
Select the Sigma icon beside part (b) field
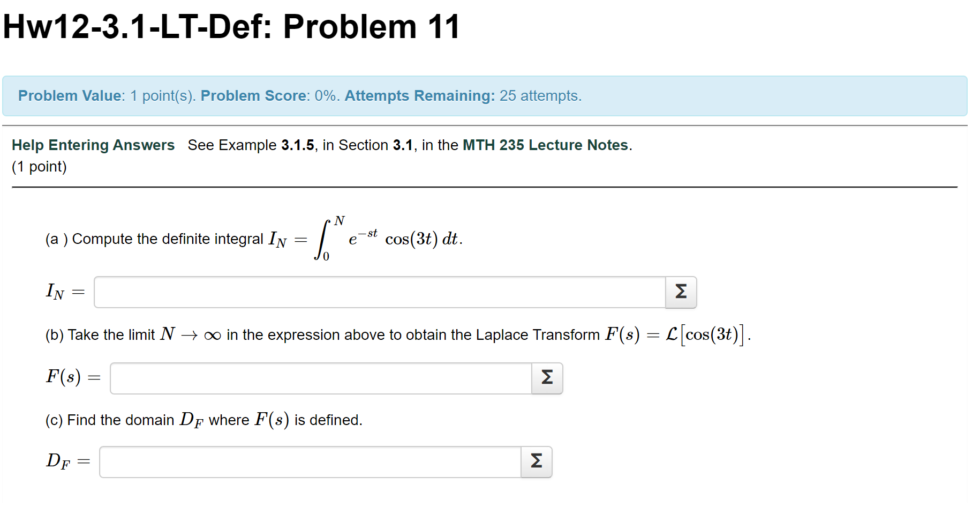coord(546,378)
